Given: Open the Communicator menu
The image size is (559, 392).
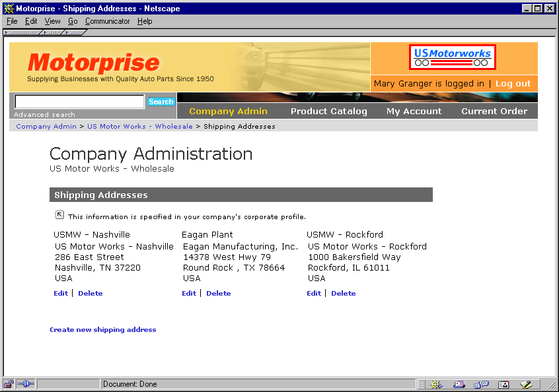Looking at the screenshot, I should tap(107, 21).
